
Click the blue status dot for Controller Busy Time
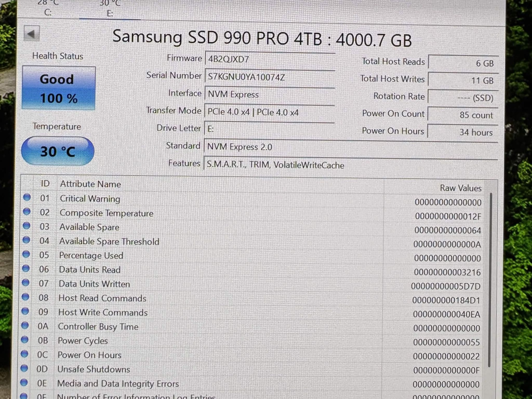click(25, 325)
